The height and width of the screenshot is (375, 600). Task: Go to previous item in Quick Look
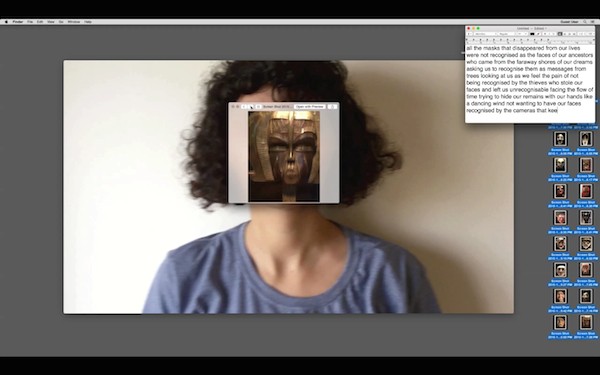243,107
